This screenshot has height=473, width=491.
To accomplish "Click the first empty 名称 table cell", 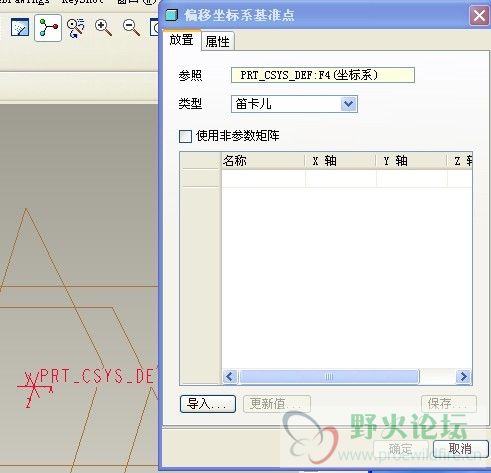I will tap(263, 178).
